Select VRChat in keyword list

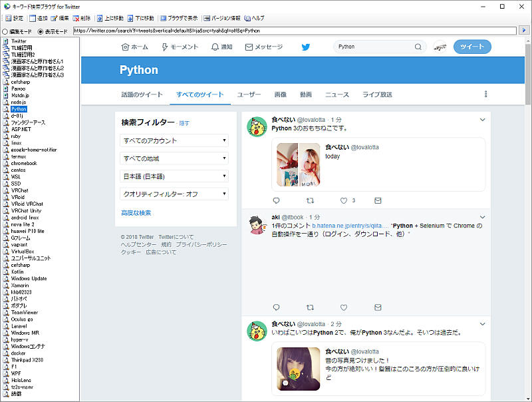point(20,190)
